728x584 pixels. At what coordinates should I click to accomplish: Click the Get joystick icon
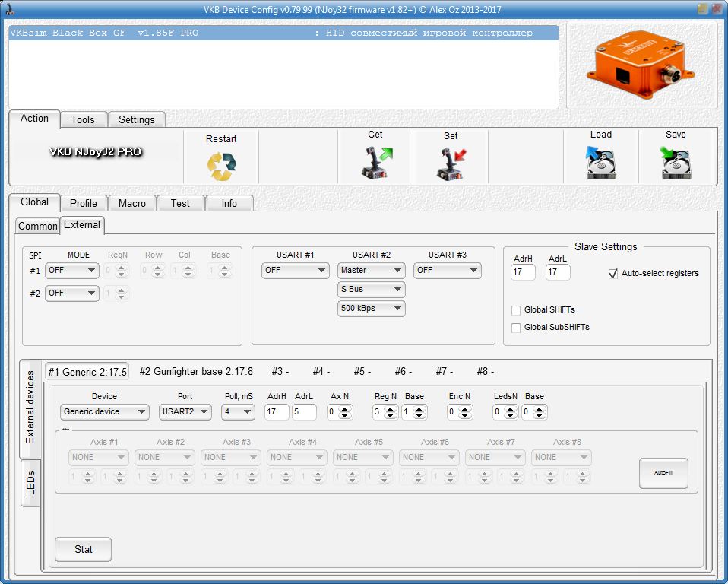coord(376,162)
